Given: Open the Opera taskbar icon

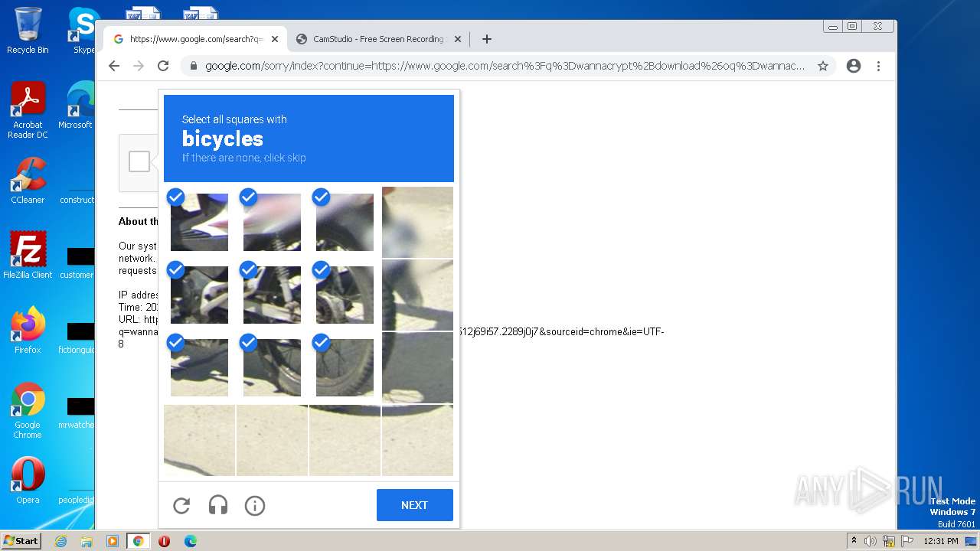Looking at the screenshot, I should (x=164, y=541).
